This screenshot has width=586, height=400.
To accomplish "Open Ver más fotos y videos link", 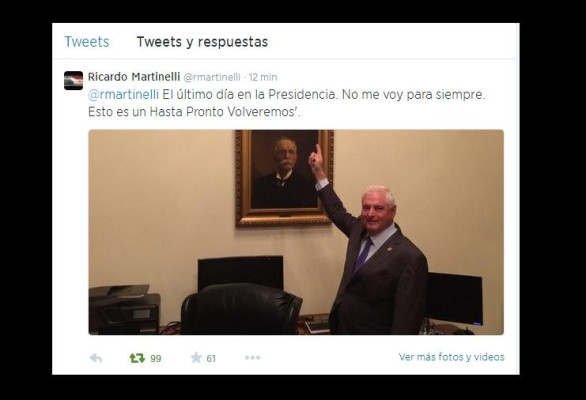I will (451, 357).
